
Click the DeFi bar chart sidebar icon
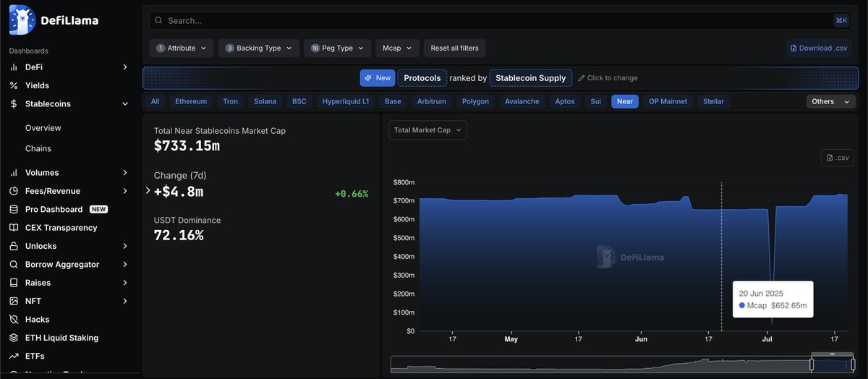(14, 67)
